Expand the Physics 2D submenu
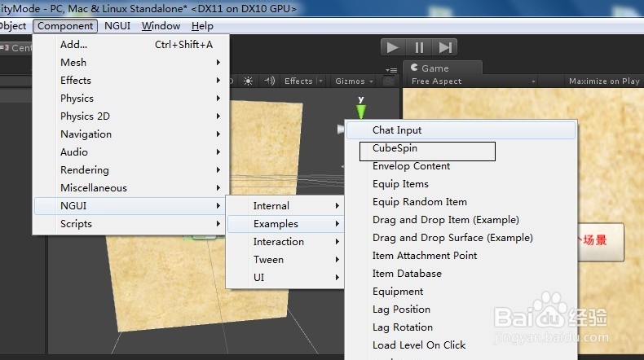644x360 pixels. (x=130, y=116)
